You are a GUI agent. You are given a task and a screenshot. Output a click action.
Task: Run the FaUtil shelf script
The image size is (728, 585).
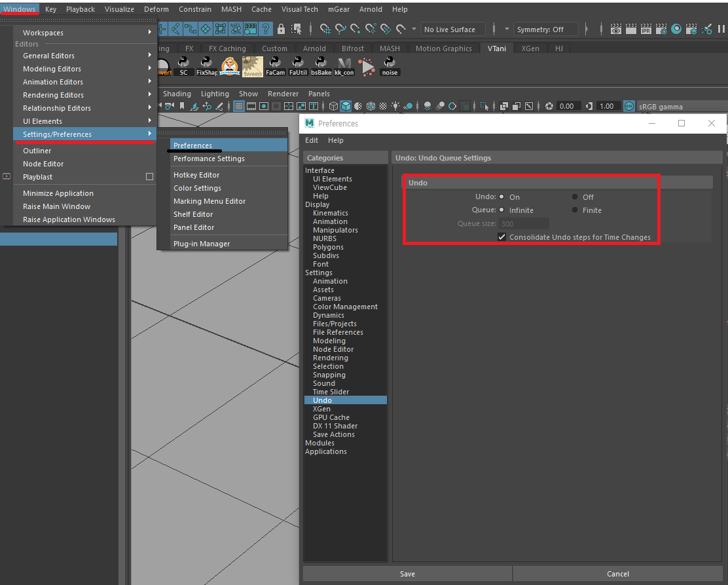click(298, 66)
